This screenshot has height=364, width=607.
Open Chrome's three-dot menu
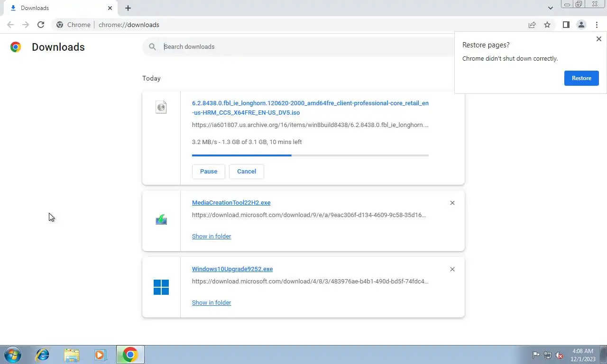click(597, 25)
